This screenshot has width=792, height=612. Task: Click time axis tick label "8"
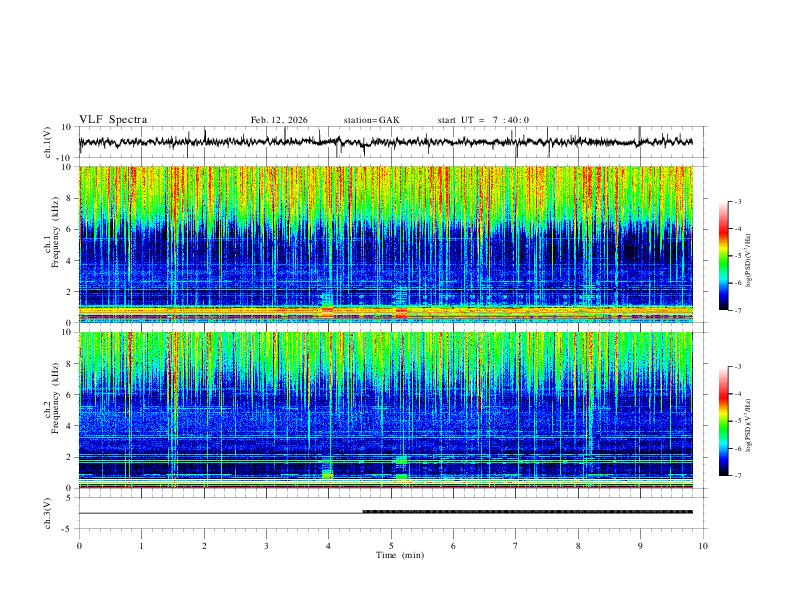(x=578, y=546)
